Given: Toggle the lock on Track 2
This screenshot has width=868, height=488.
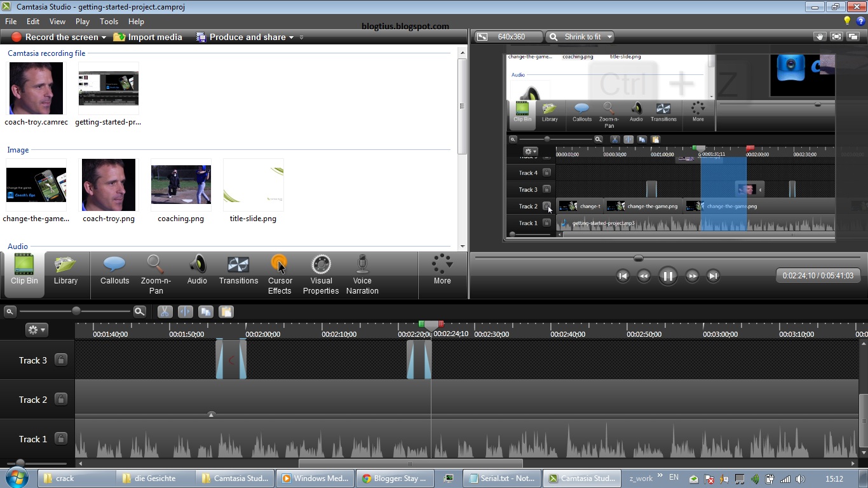Looking at the screenshot, I should pos(60,400).
